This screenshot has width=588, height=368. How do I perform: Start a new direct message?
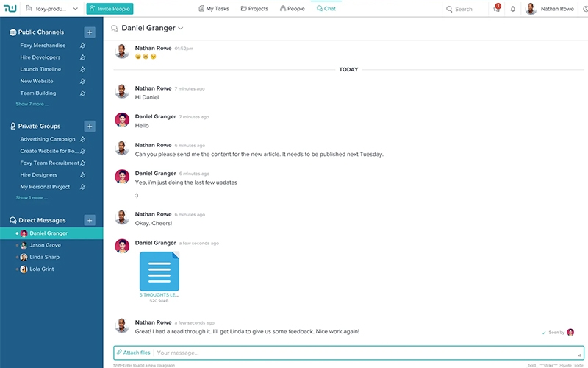pos(90,220)
